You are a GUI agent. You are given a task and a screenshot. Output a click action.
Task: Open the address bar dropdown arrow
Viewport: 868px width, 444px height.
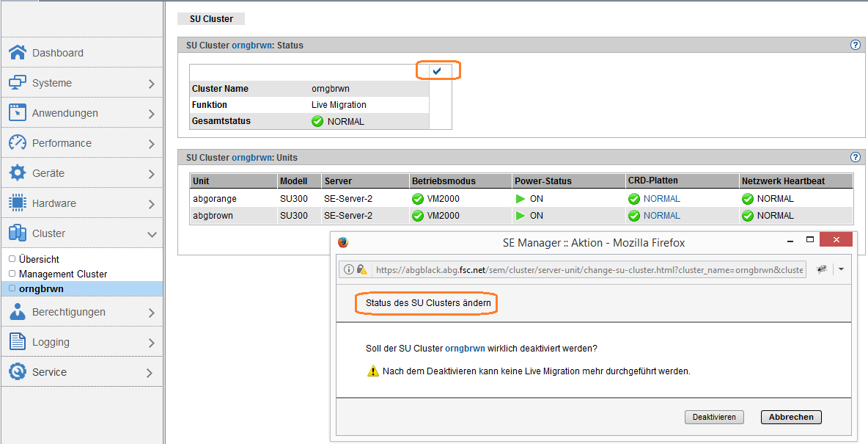tap(841, 269)
